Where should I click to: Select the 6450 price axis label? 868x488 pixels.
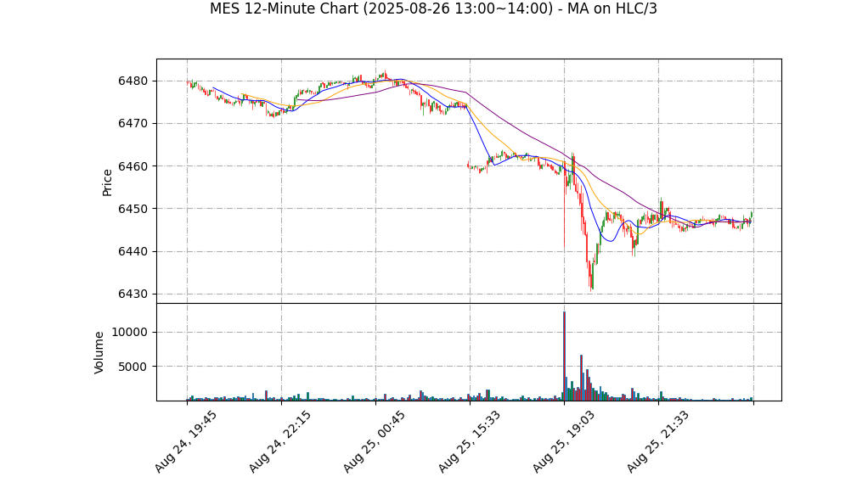pos(132,209)
